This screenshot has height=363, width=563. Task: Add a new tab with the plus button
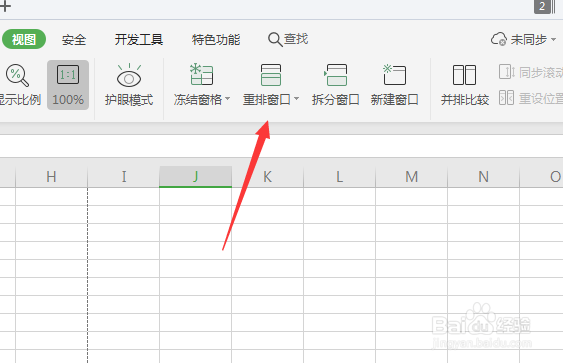point(5,6)
